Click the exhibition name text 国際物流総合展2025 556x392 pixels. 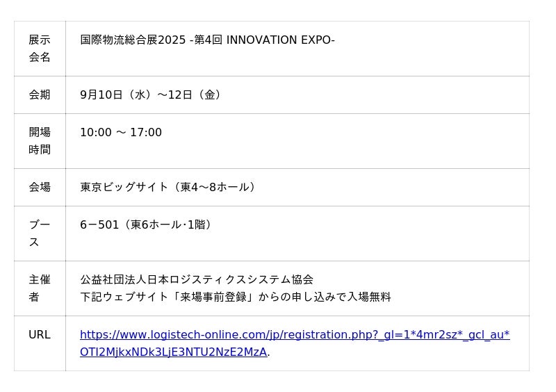[133, 40]
